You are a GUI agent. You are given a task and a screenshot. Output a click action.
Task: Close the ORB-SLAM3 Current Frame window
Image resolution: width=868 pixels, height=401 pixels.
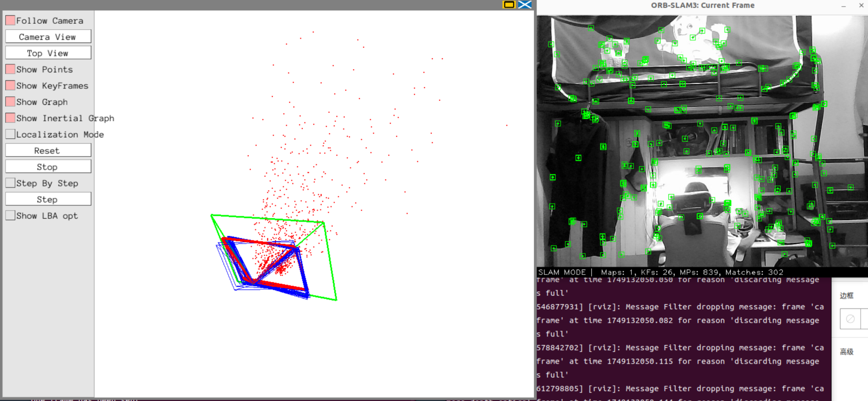click(861, 6)
